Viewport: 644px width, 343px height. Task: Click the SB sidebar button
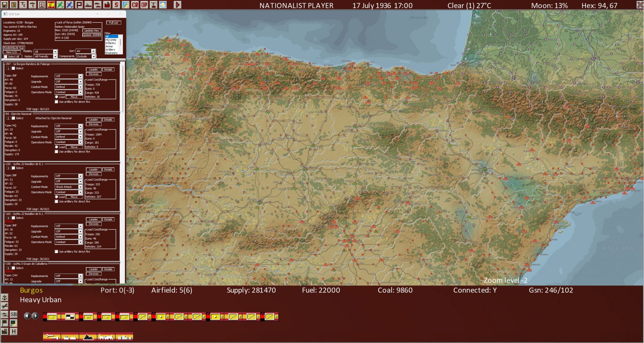(14, 314)
